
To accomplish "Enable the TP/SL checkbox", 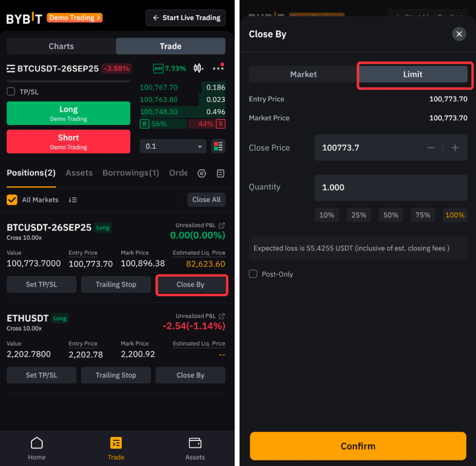I will pyautogui.click(x=11, y=92).
